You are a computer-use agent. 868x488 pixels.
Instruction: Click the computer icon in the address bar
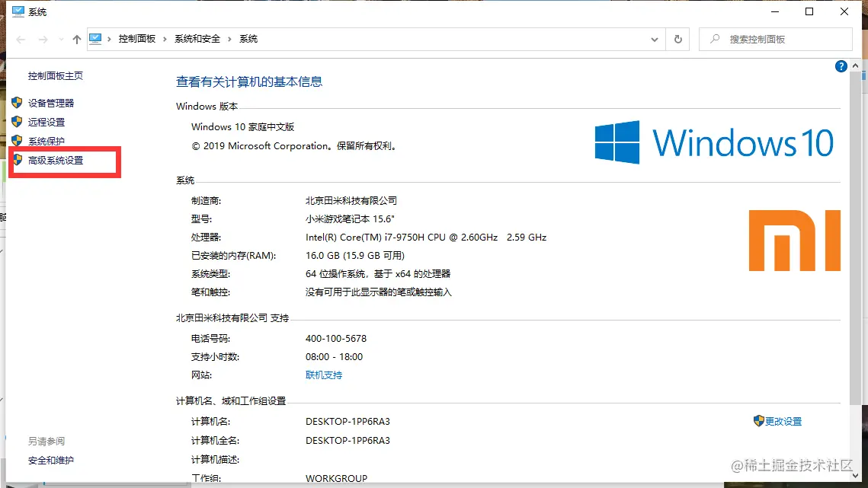pyautogui.click(x=95, y=39)
